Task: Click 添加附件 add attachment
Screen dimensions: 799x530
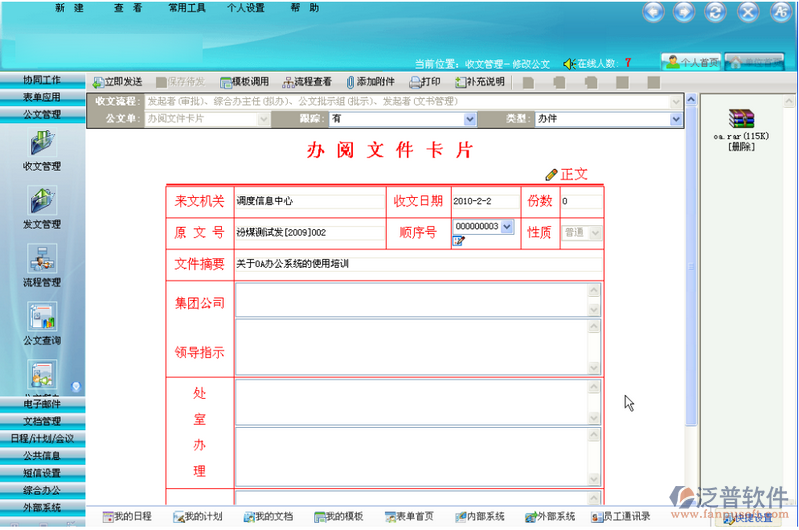Action: tap(370, 82)
